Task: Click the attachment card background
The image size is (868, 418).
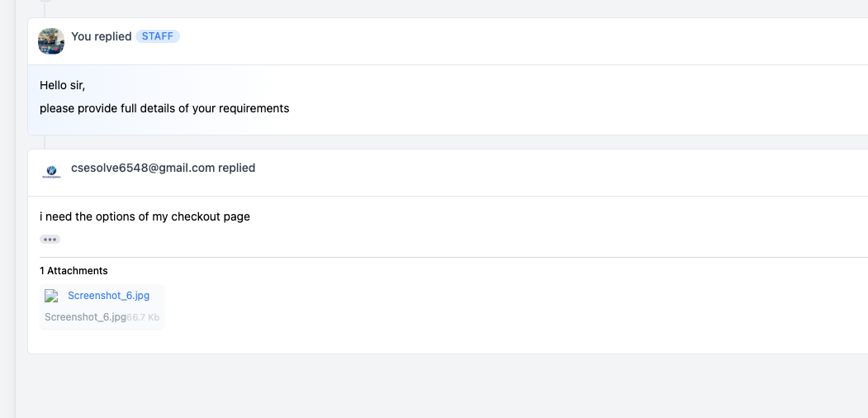Action: 102,306
